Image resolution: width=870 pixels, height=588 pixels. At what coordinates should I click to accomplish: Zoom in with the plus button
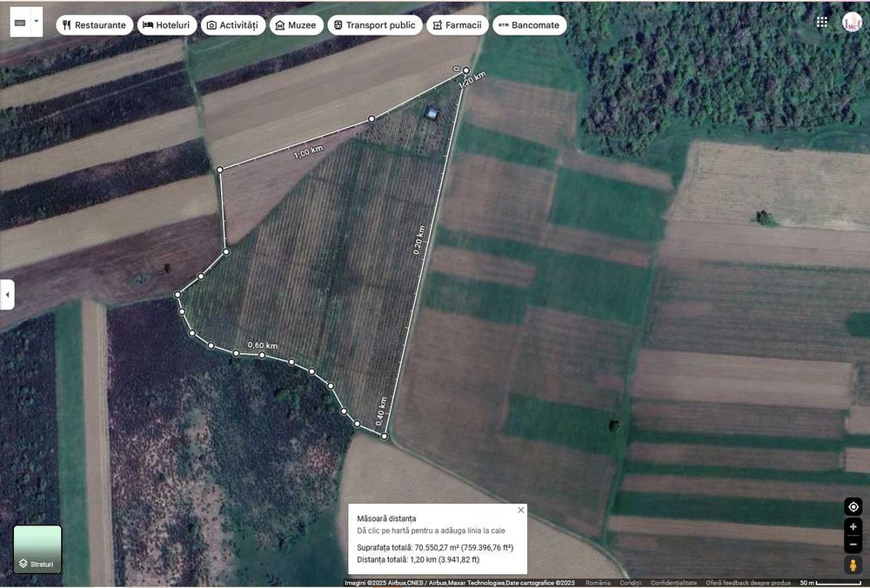[x=853, y=527]
